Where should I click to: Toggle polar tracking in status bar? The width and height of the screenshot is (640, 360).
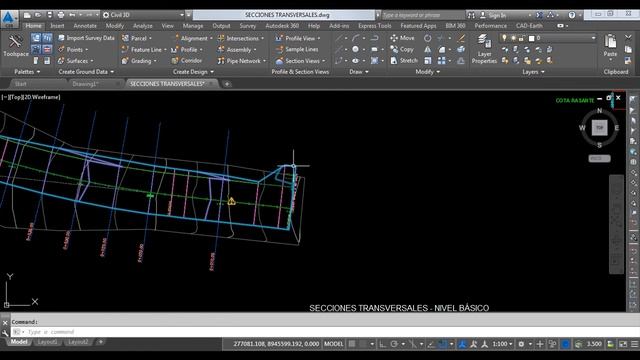click(394, 344)
